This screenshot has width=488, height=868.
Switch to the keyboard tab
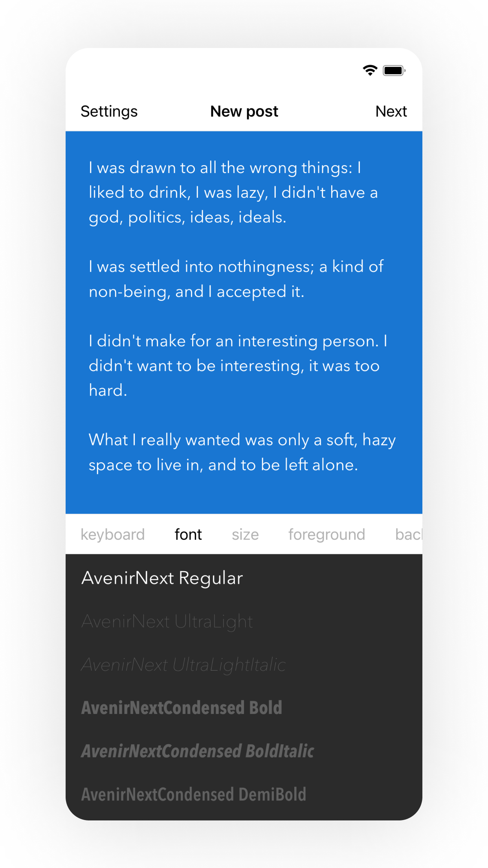[113, 535]
